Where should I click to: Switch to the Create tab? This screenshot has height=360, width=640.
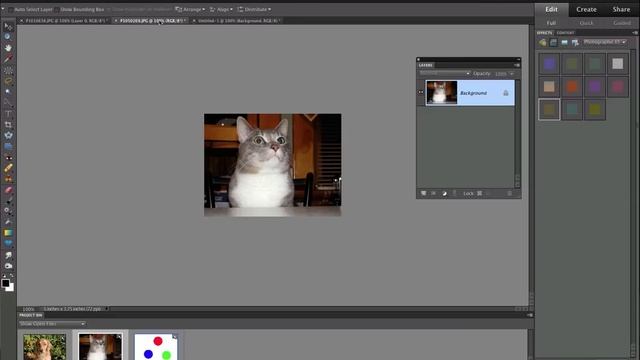click(x=587, y=9)
